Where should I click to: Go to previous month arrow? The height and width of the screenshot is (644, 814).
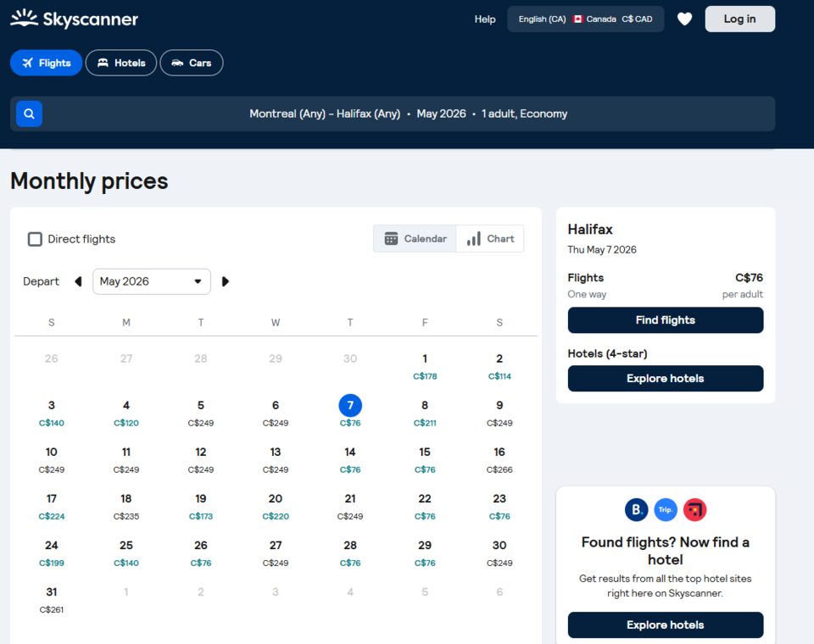[78, 281]
